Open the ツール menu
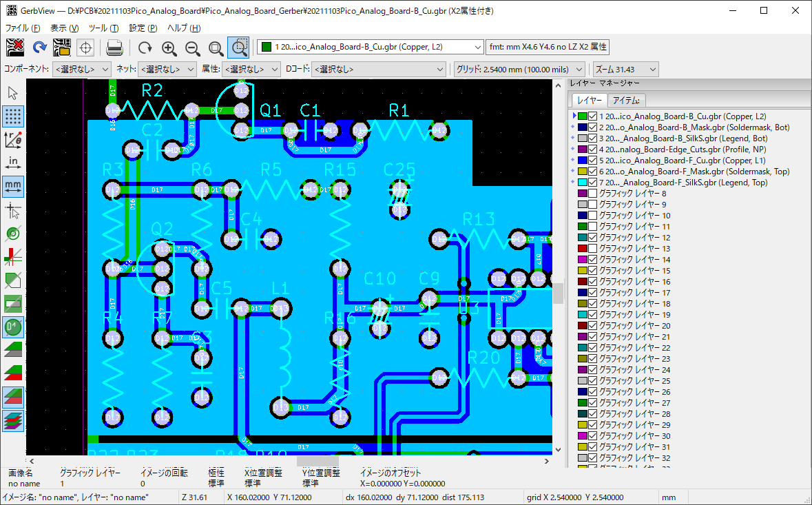The height and width of the screenshot is (505, 812). (x=103, y=28)
